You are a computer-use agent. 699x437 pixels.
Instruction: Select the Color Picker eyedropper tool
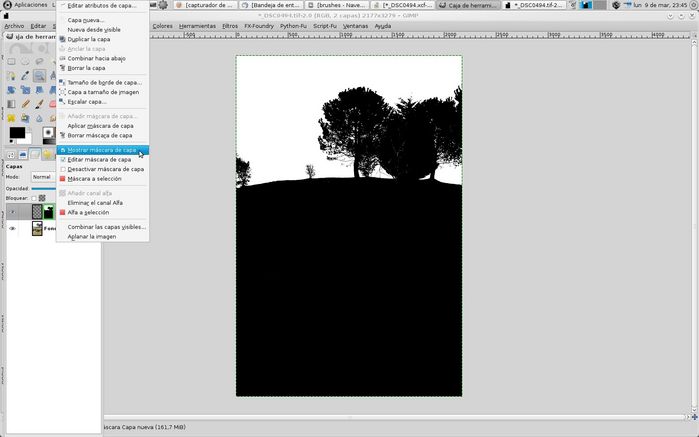pyautogui.click(x=25, y=76)
